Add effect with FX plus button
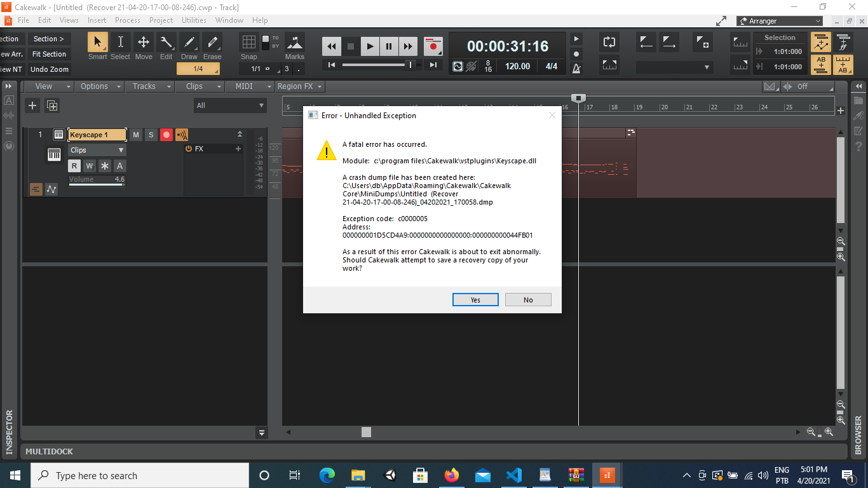The width and height of the screenshot is (868, 488). pos(238,149)
